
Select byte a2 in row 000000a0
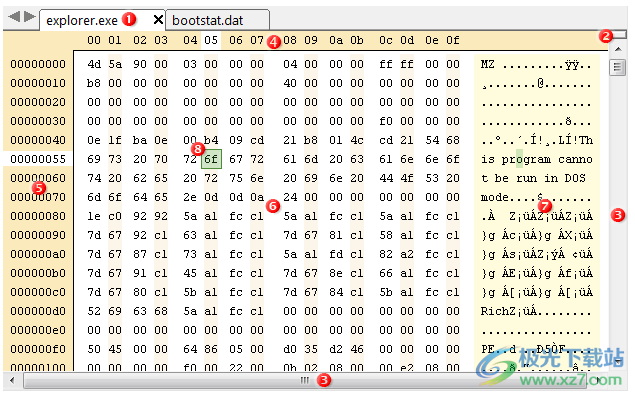[x=407, y=254]
